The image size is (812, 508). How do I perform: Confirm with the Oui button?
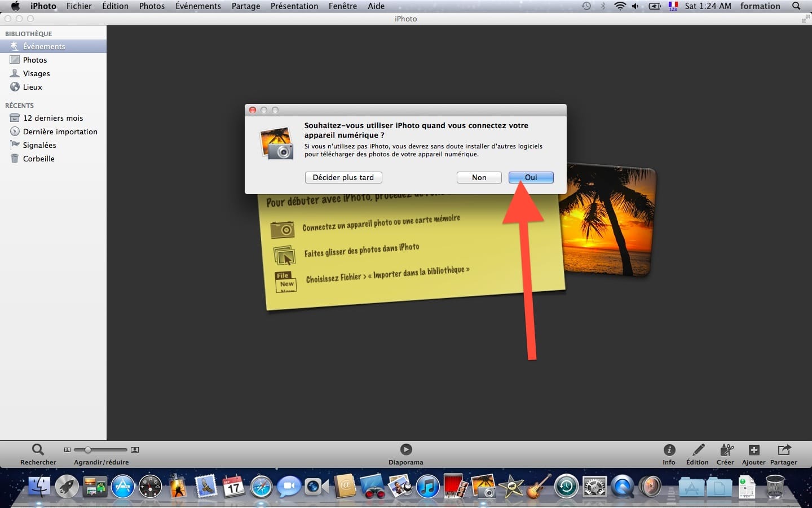pos(531,177)
